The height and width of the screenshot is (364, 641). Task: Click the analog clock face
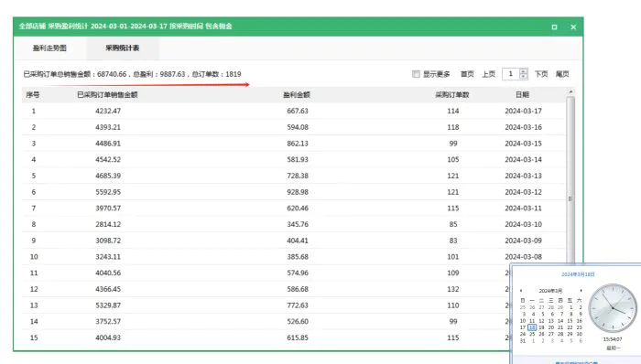click(x=613, y=308)
